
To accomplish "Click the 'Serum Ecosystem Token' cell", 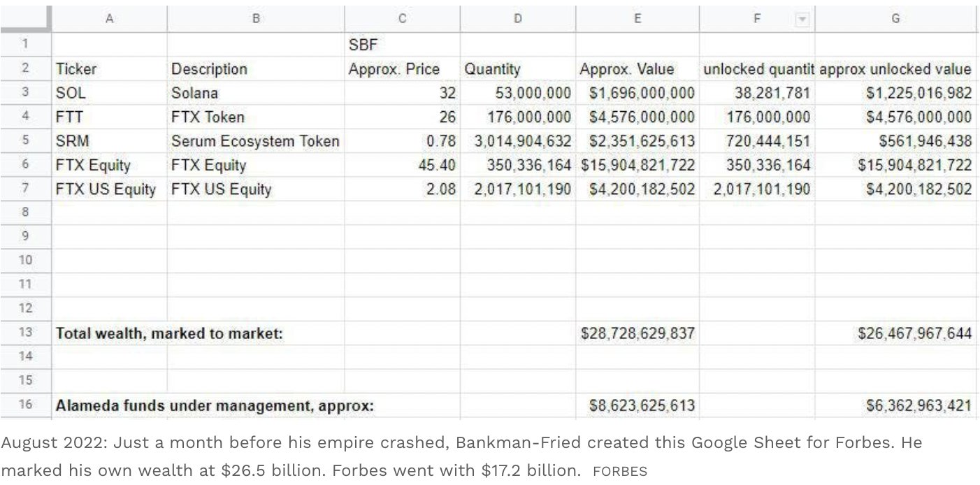I will click(x=256, y=141).
